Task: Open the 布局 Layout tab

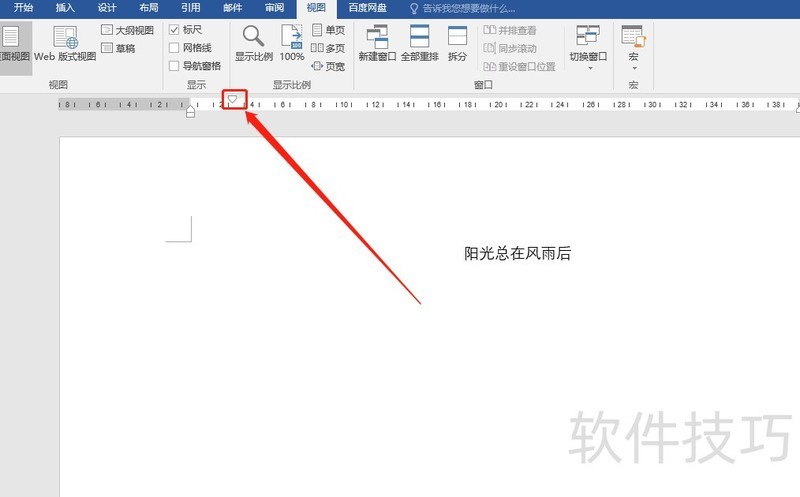Action: (148, 8)
